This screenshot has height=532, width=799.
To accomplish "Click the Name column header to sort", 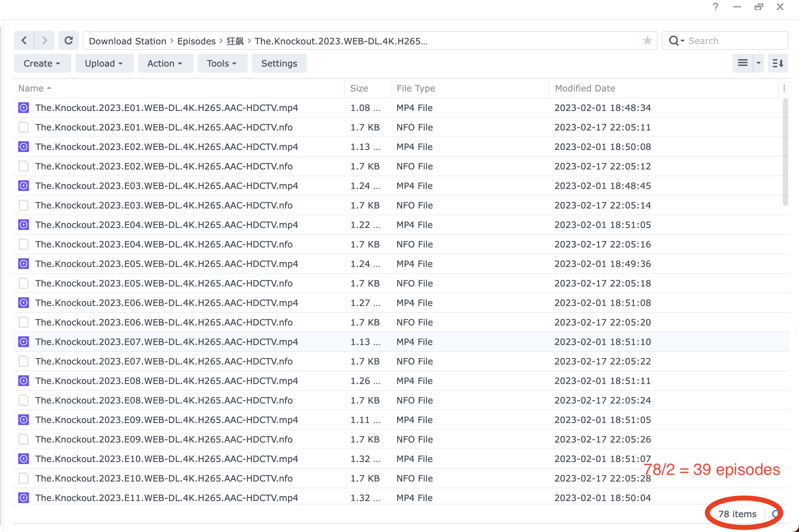I will tap(32, 88).
